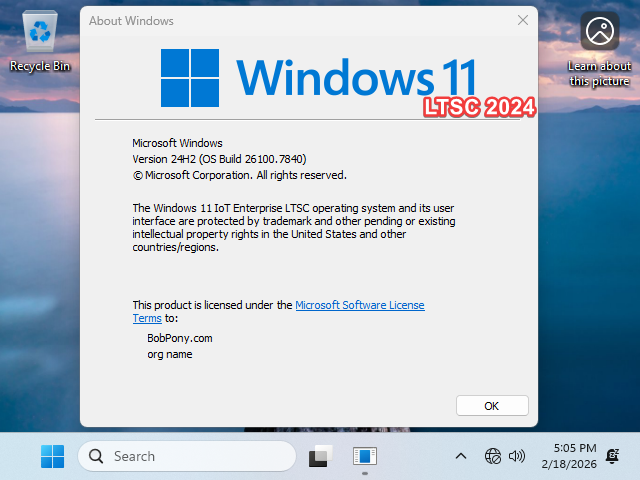Click inside the taskbar Search box
Image resolution: width=640 pixels, height=480 pixels.
187,456
